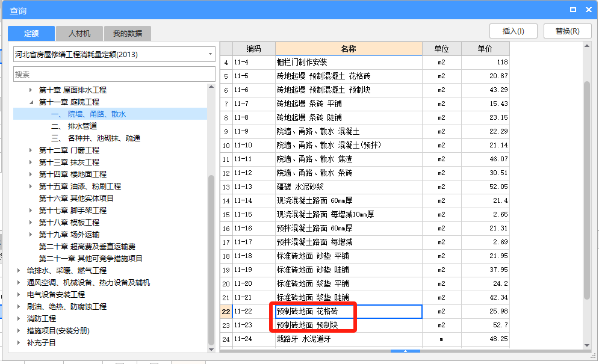Click the 替换(R) button
This screenshot has height=364, width=599.
567,31
